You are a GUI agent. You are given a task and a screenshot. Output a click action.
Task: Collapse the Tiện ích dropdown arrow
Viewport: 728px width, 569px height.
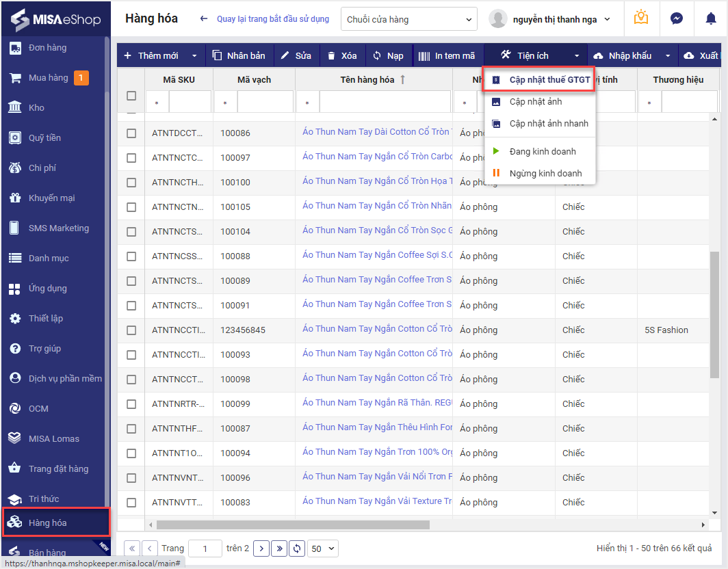(x=577, y=55)
